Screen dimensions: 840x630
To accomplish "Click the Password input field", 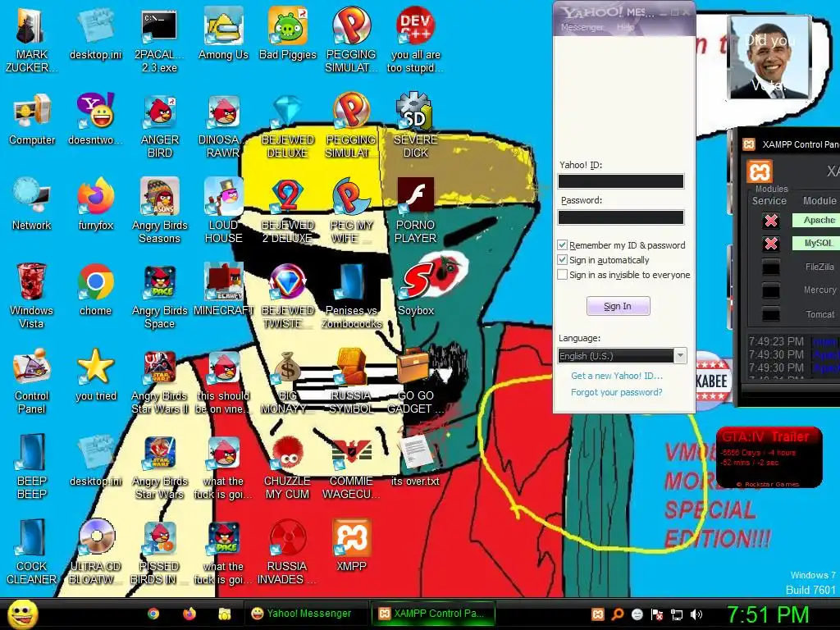I will tap(621, 217).
